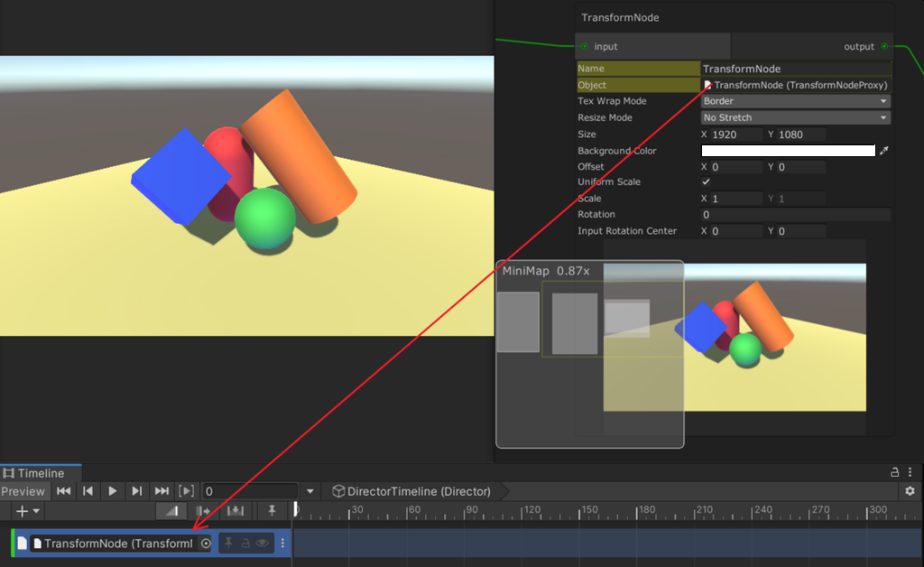Step forward one frame in the Timeline

136,491
